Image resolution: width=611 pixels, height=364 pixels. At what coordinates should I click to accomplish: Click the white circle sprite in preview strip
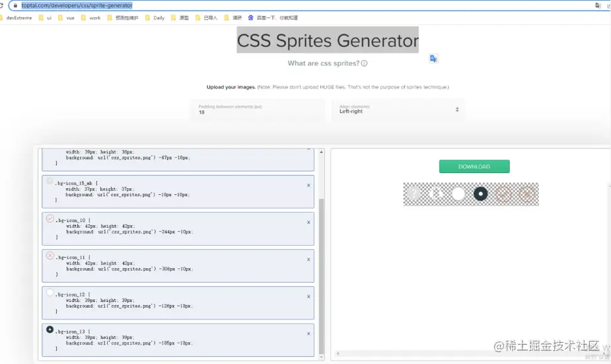tap(458, 194)
